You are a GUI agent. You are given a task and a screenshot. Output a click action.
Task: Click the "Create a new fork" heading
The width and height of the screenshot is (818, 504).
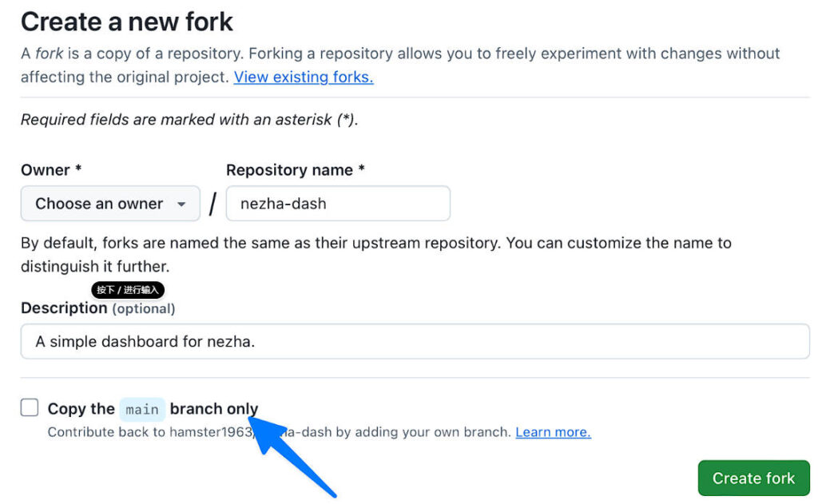click(127, 22)
